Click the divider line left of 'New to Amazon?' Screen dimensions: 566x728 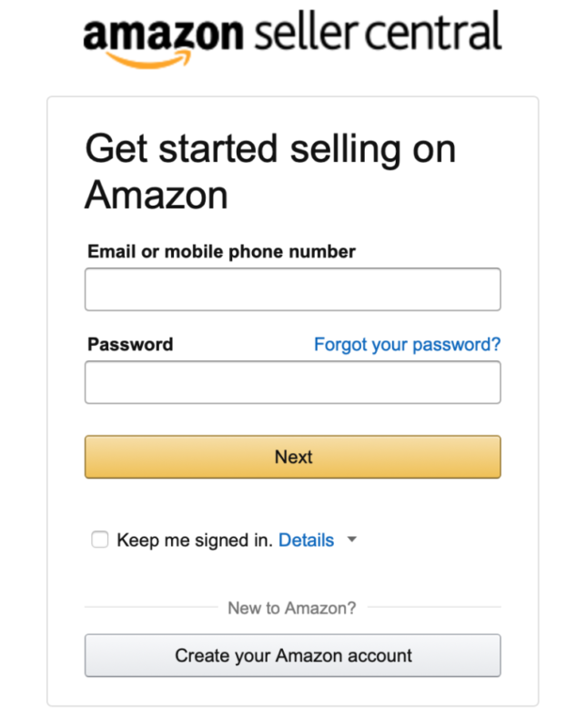(x=150, y=607)
